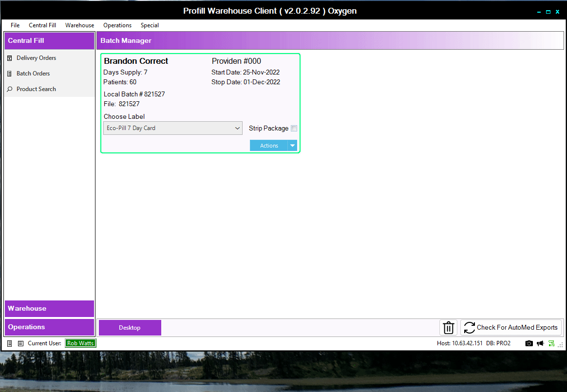Click the Stop Date 01-Dec-2022 text
Viewport: 567px width, 392px height.
pos(246,82)
